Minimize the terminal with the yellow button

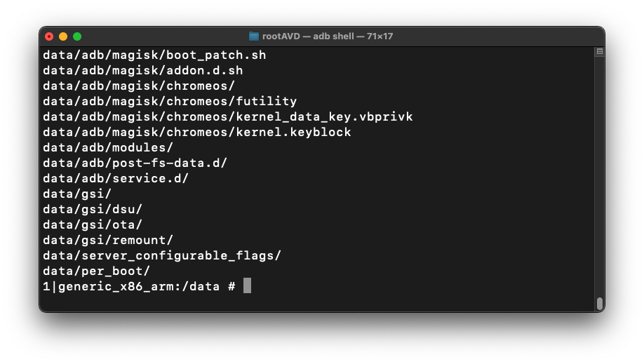coord(63,36)
